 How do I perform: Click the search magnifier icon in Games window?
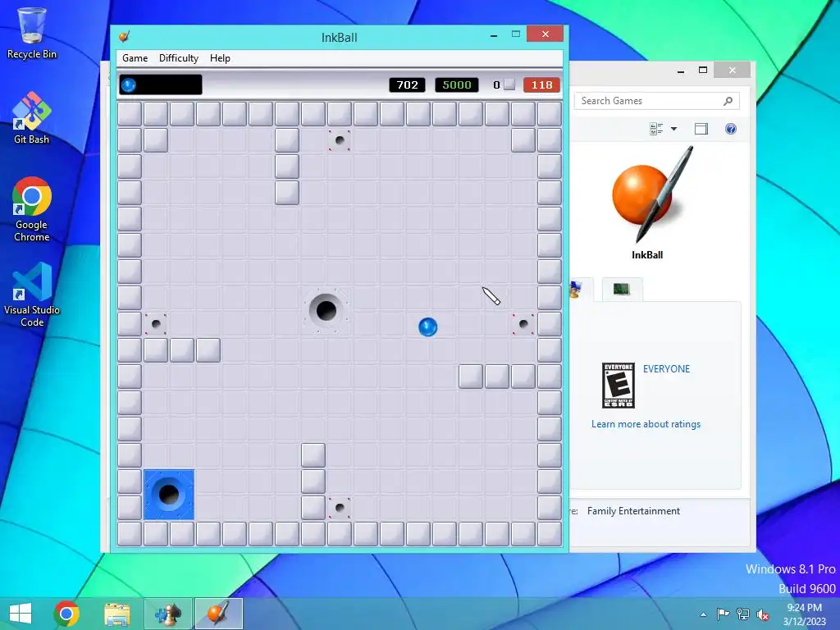(728, 101)
